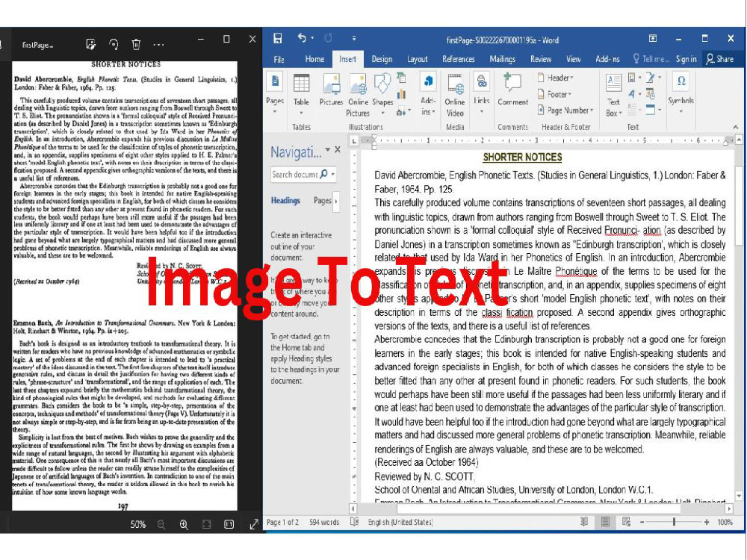Click Sign in on the ribbon

point(686,59)
